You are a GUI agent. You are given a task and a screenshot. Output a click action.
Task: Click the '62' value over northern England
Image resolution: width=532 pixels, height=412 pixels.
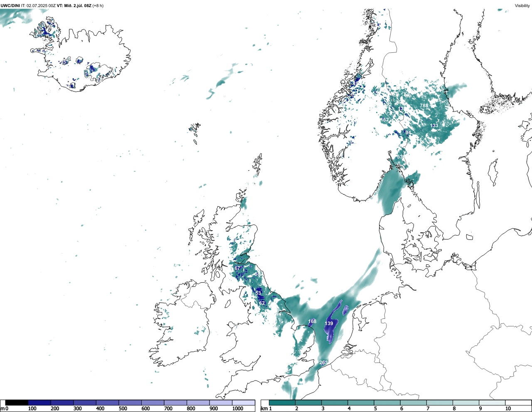pyautogui.click(x=262, y=303)
